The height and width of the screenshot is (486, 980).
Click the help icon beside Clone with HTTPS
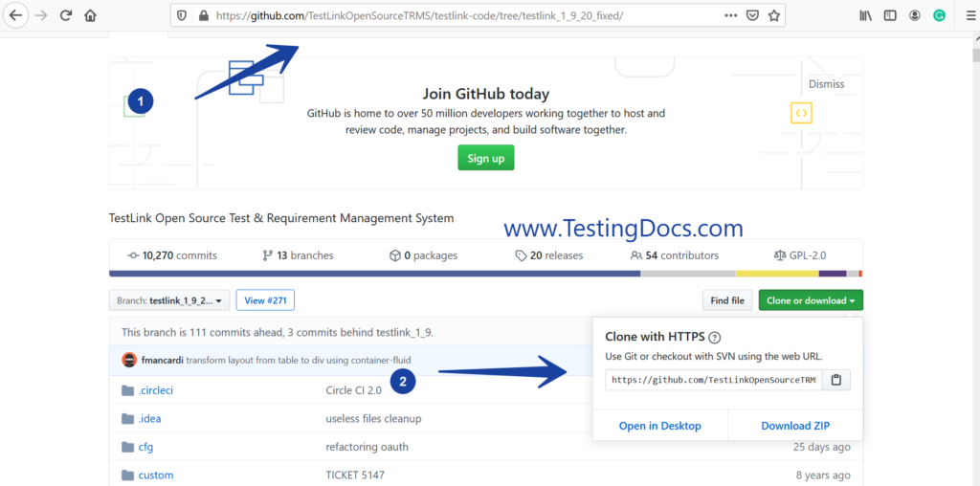point(715,337)
